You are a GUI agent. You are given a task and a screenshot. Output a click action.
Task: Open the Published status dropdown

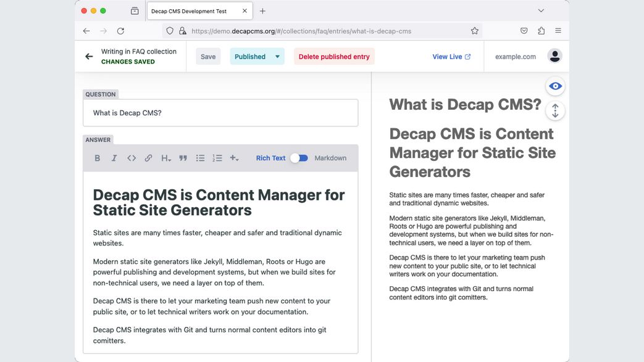coord(257,57)
